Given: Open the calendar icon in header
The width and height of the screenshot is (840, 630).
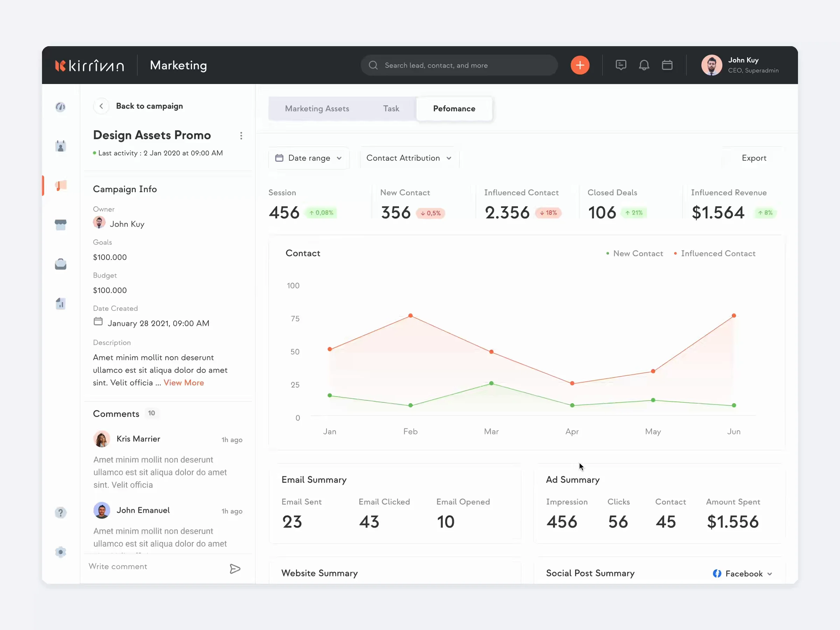Looking at the screenshot, I should point(667,65).
